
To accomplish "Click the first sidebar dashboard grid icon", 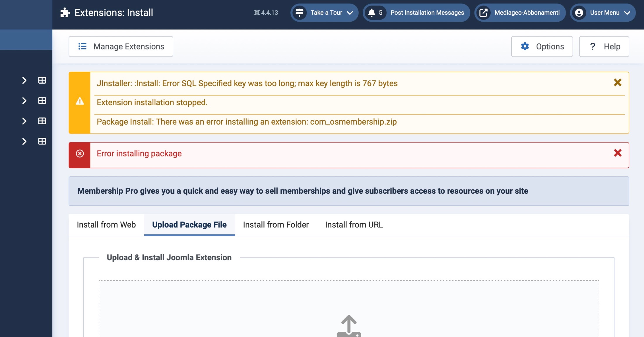I will (x=42, y=80).
